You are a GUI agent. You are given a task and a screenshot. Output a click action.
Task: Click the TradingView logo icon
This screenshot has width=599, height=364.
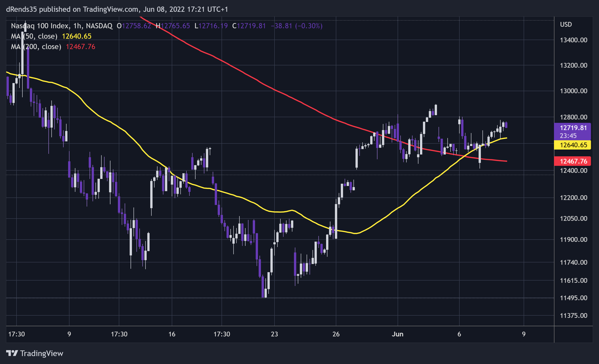coord(12,353)
